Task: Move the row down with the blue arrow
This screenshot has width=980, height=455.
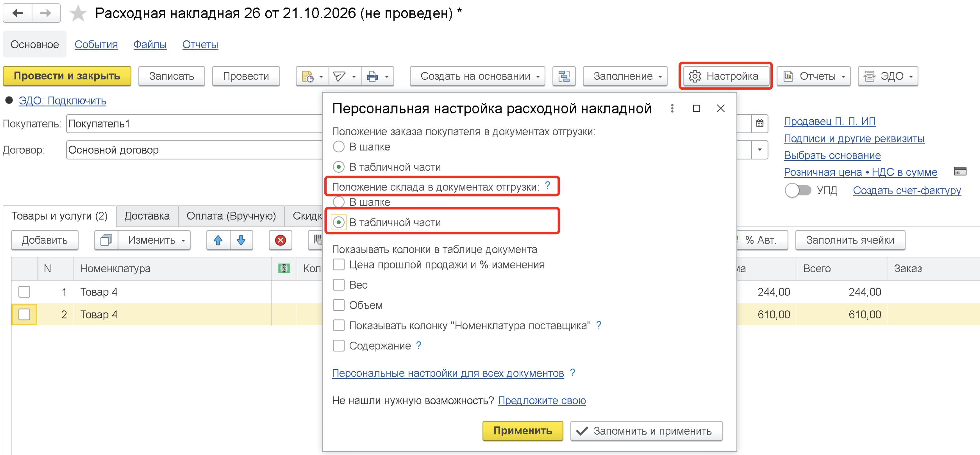Action: [241, 240]
